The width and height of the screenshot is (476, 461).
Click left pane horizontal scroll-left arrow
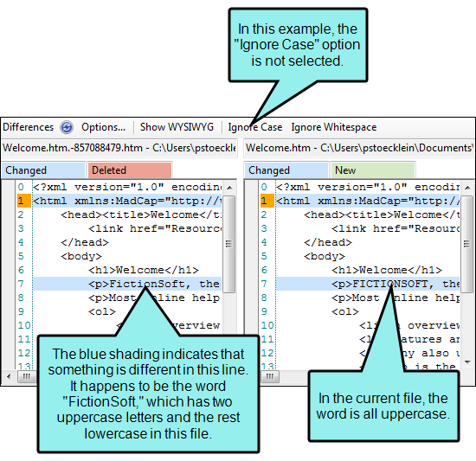[9, 377]
